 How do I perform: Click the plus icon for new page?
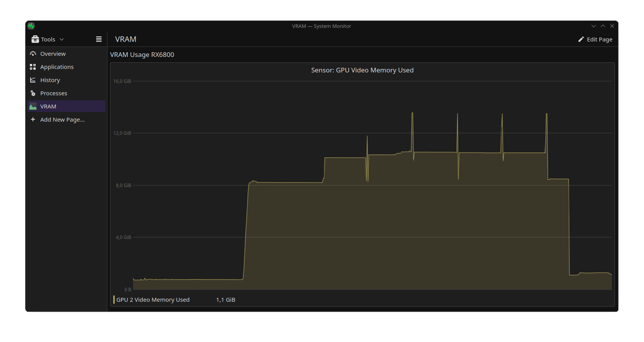click(x=33, y=119)
